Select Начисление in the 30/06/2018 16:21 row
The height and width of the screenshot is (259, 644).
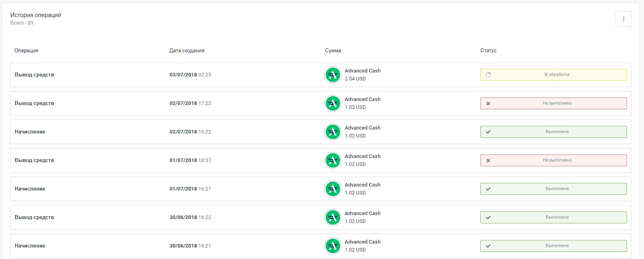tap(30, 246)
